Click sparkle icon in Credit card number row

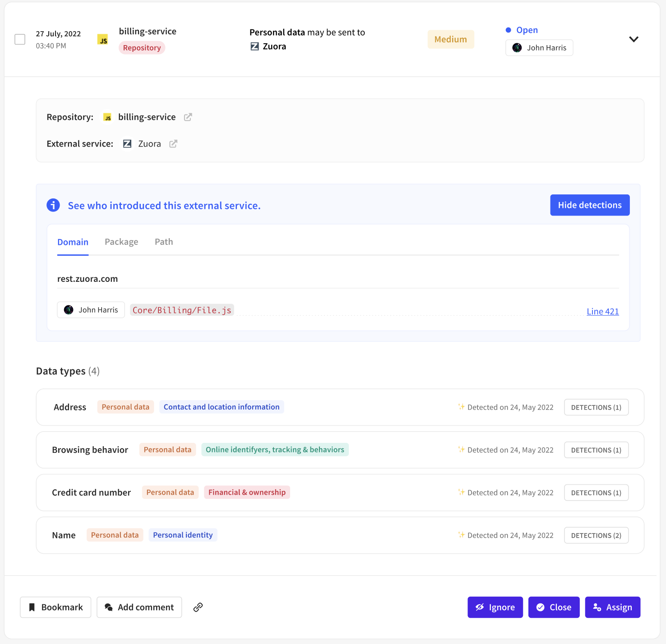pos(461,492)
